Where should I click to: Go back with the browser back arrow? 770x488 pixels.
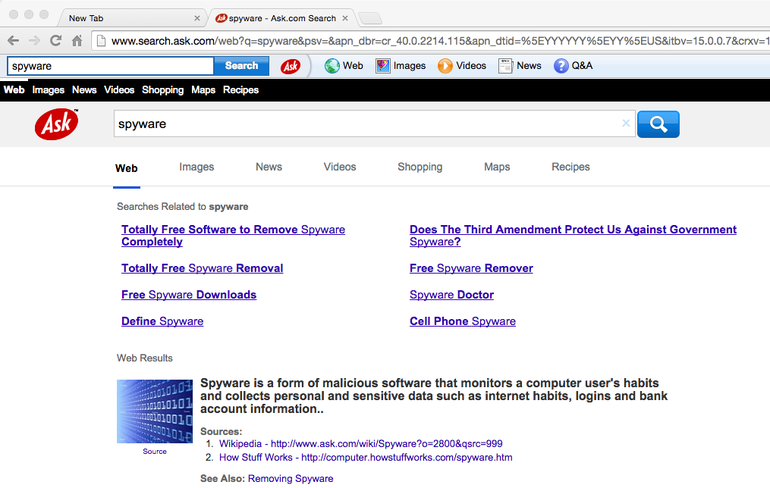tap(13, 41)
